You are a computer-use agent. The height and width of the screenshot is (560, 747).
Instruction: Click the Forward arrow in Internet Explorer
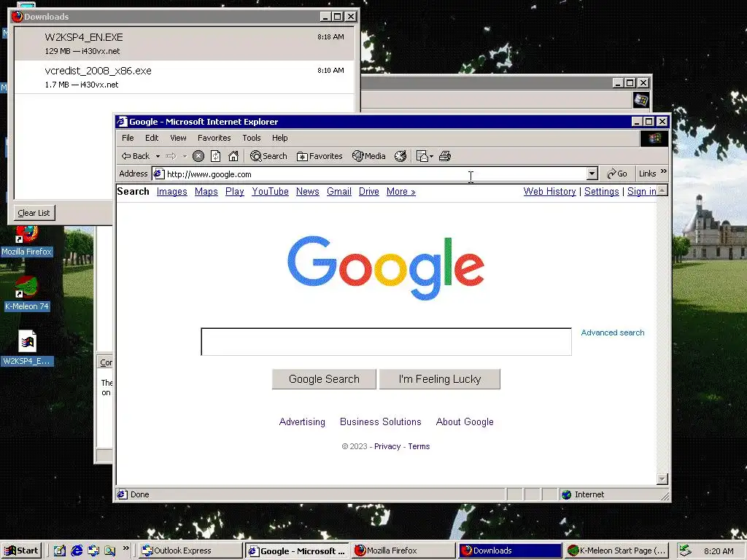pos(171,156)
